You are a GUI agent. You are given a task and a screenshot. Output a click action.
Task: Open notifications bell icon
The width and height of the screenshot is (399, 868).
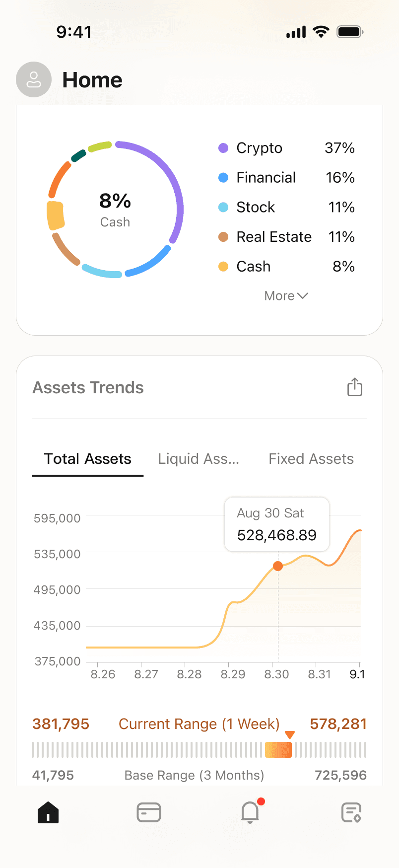pyautogui.click(x=250, y=812)
